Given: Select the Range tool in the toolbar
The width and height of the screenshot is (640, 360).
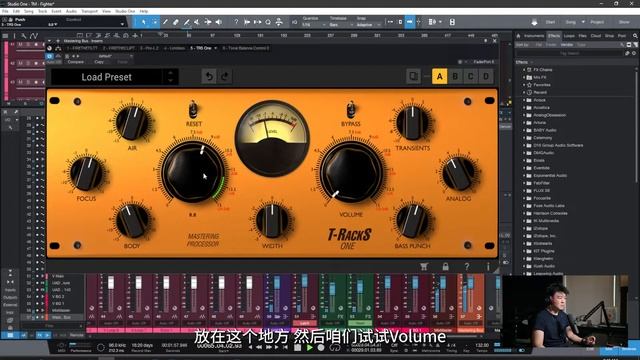Looking at the screenshot, I should tap(154, 22).
